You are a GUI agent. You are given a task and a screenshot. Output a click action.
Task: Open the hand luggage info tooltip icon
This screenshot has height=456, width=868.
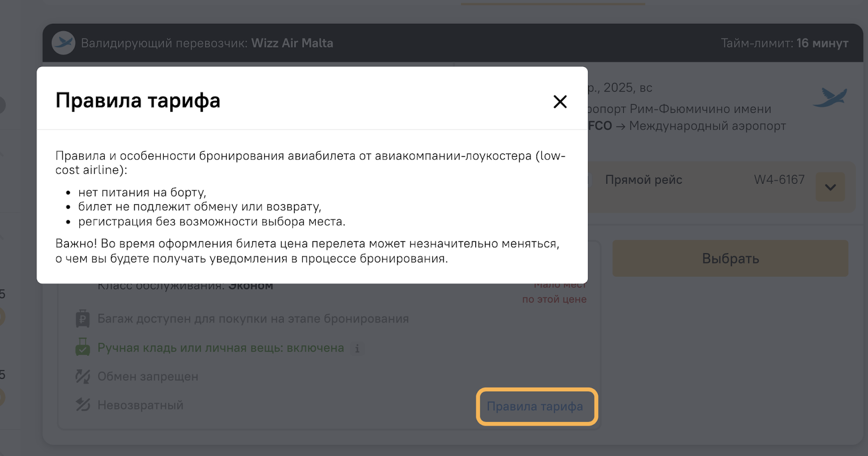pos(357,349)
